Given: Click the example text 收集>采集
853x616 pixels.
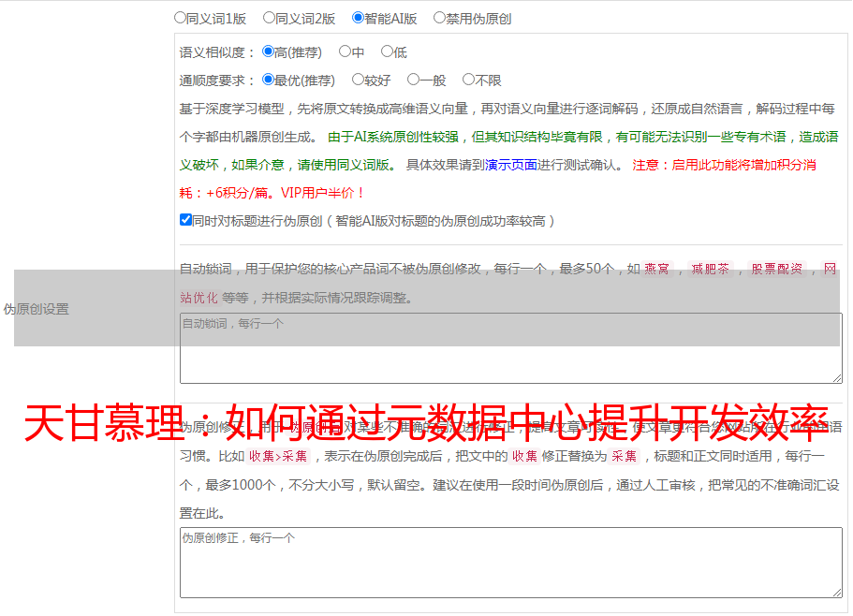Looking at the screenshot, I should tap(278, 456).
